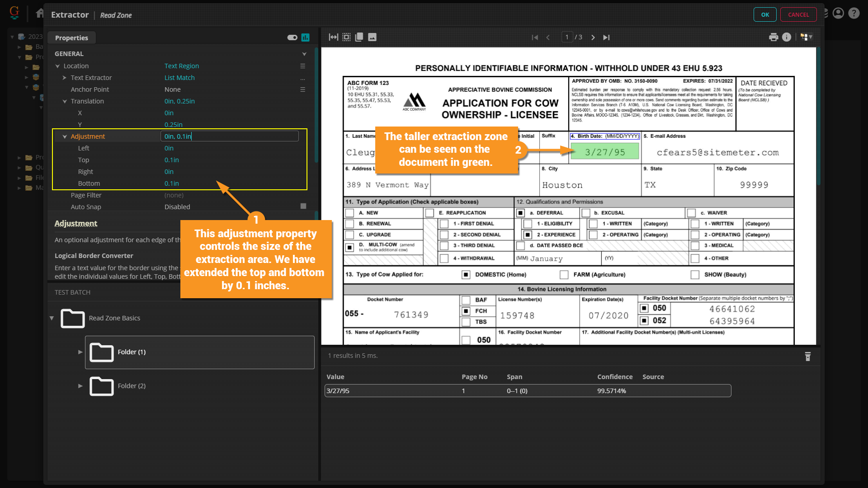Collapse the Adjustment property
The height and width of the screenshot is (488, 868).
(65, 136)
